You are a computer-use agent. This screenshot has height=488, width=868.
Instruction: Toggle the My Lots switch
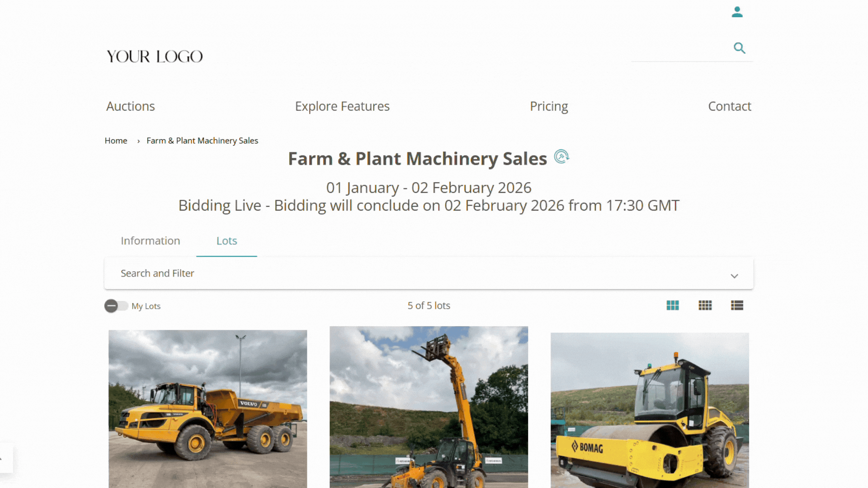pyautogui.click(x=116, y=306)
